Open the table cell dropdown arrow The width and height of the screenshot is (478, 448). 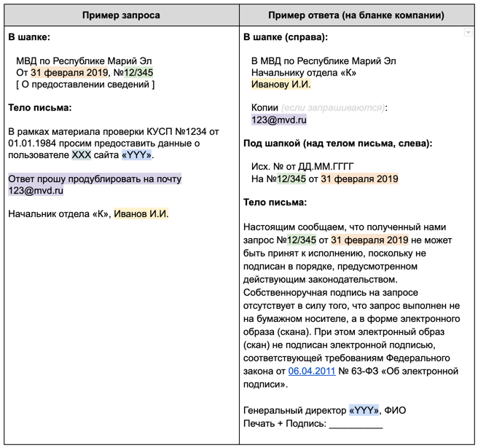click(x=468, y=34)
